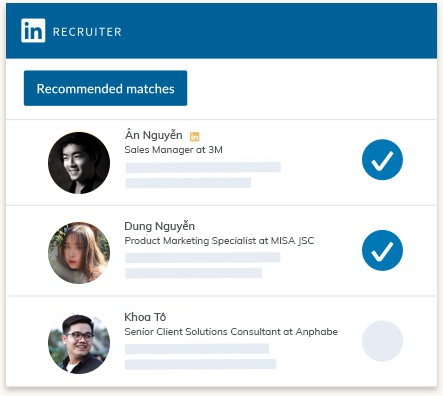View Khoa Tô's profile photo
This screenshot has width=443, height=396.
coord(79,343)
